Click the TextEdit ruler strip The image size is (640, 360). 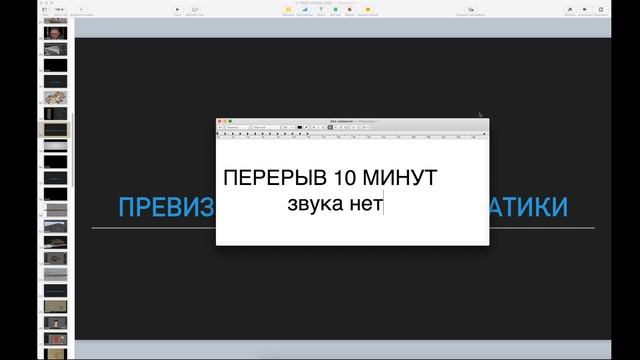pyautogui.click(x=353, y=136)
